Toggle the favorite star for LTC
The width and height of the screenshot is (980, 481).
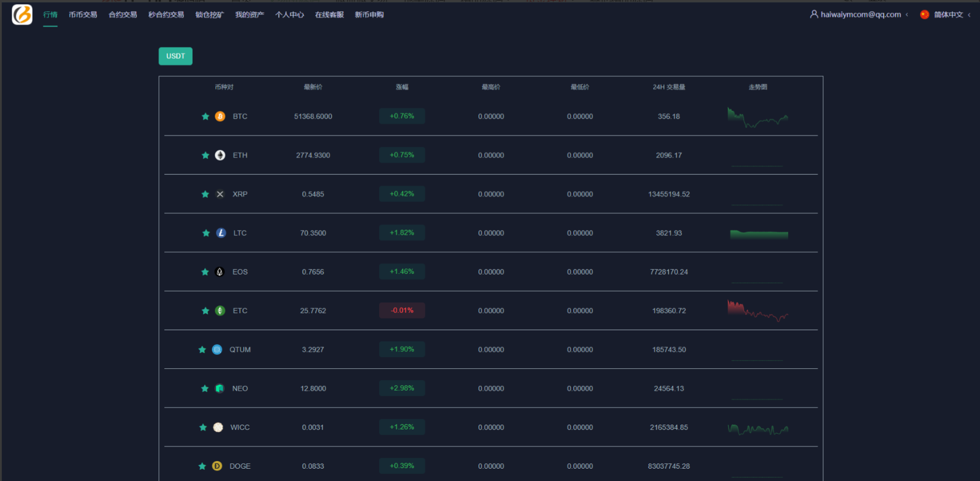206,233
